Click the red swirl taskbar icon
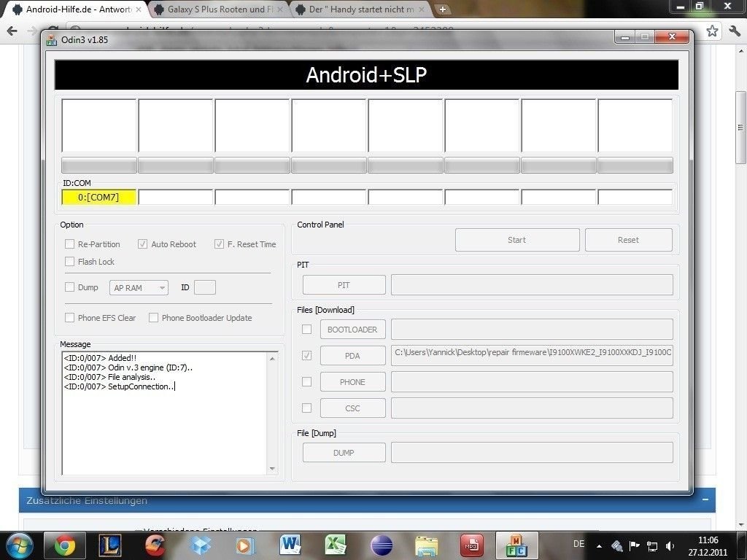This screenshot has height=560, width=747. tap(155, 545)
